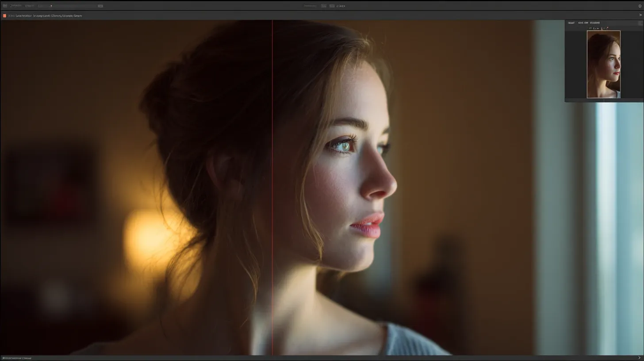Select the middle tab in the preview panel
The image size is (644, 361).
[x=583, y=23]
